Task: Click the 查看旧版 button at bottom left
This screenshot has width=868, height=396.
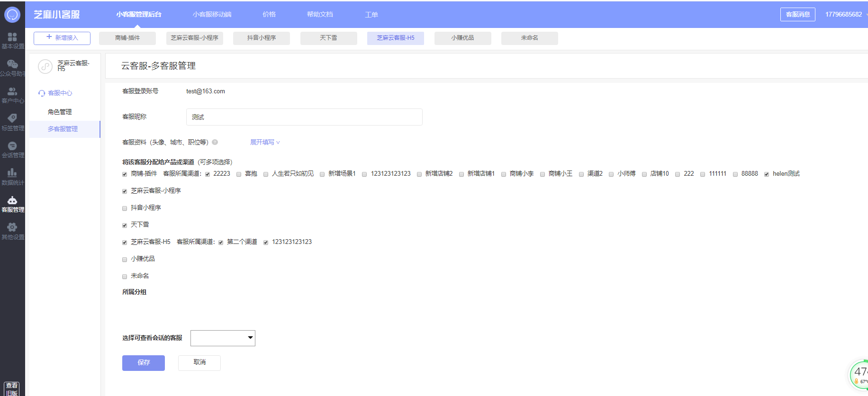Action: 12,389
